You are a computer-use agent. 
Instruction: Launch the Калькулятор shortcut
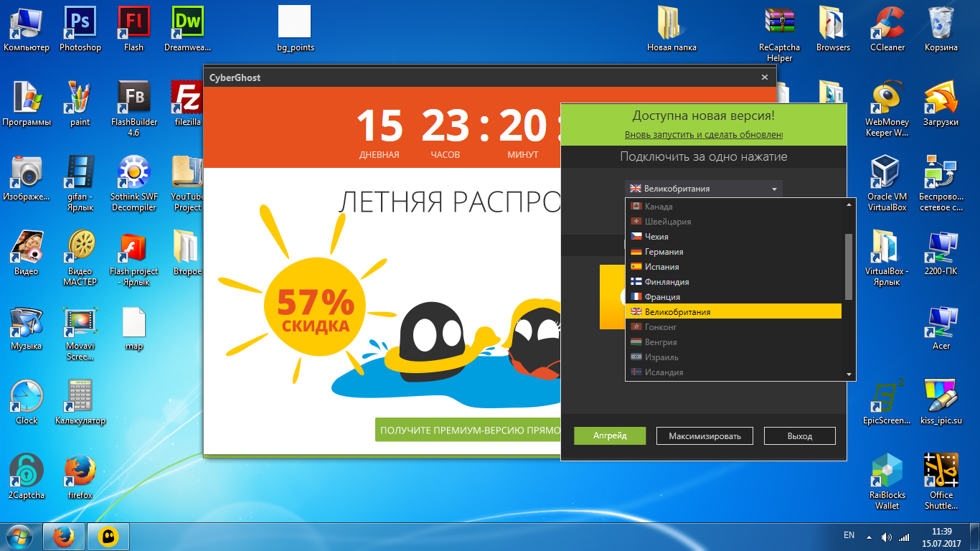pyautogui.click(x=80, y=402)
